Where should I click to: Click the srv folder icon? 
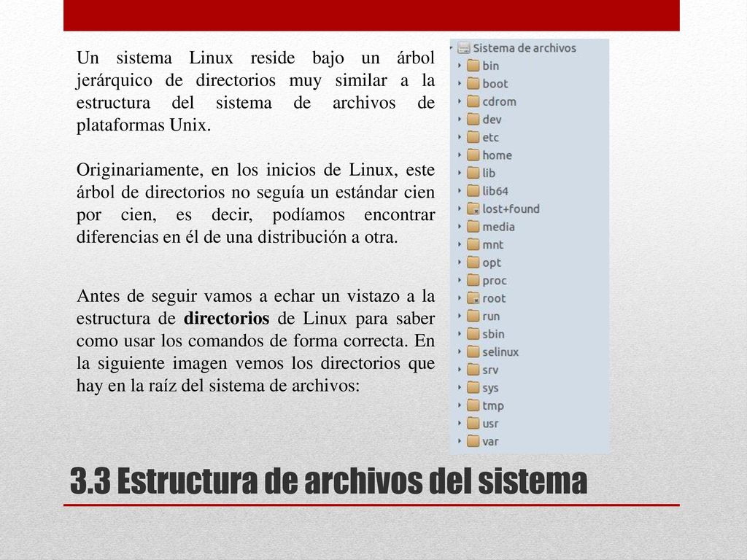[x=473, y=370]
